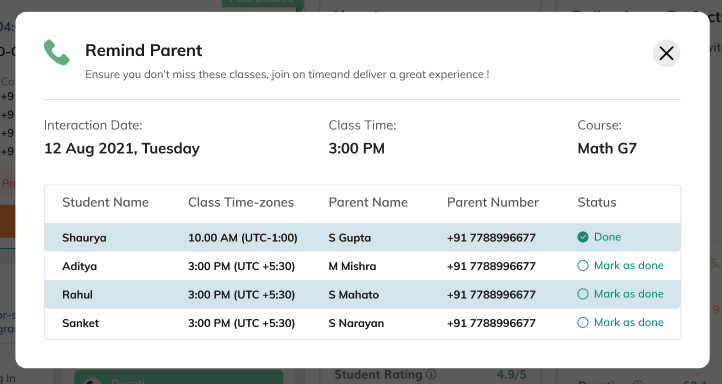The width and height of the screenshot is (722, 384).
Task: Click the Parent Name column header
Action: tap(368, 203)
